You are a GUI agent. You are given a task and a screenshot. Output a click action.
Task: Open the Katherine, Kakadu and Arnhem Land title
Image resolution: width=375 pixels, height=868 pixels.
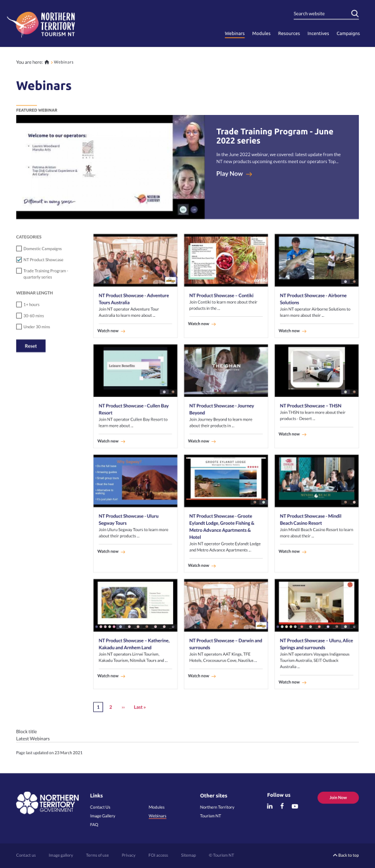click(134, 644)
